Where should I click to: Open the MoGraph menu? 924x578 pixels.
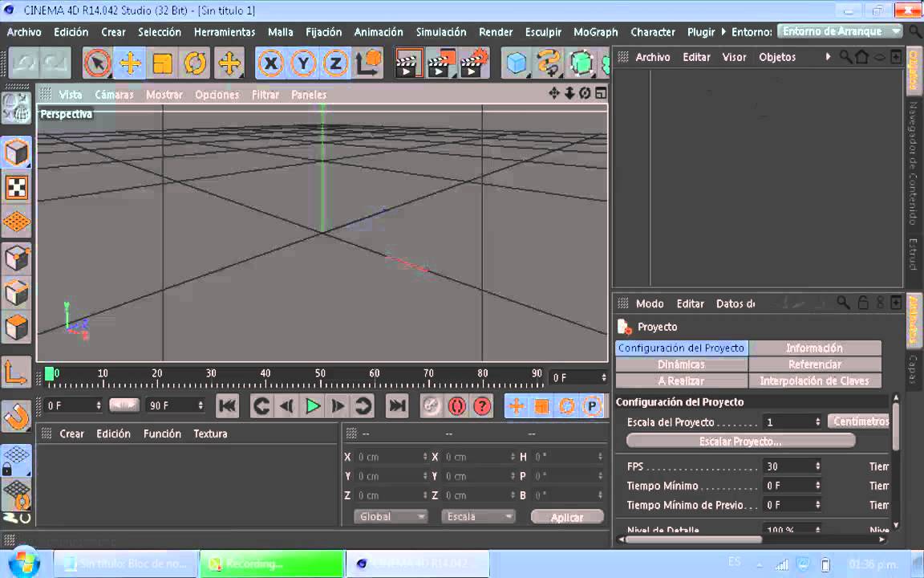596,32
